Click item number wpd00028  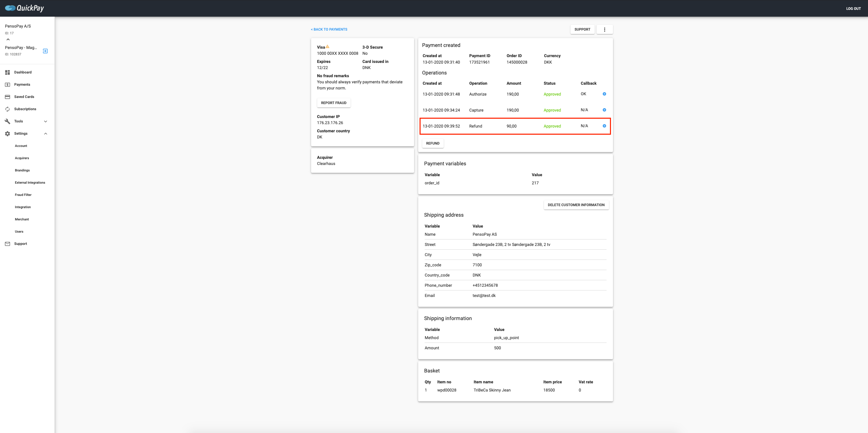coord(447,390)
